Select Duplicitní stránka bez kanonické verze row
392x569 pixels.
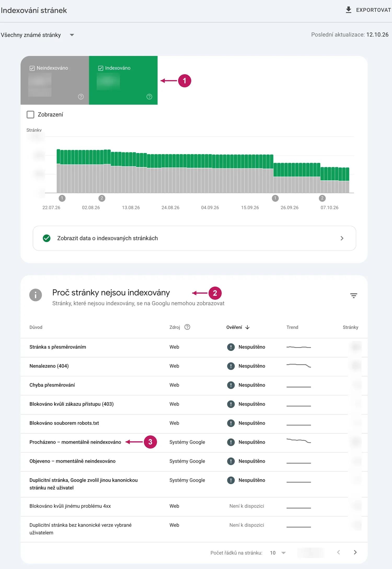(x=194, y=529)
